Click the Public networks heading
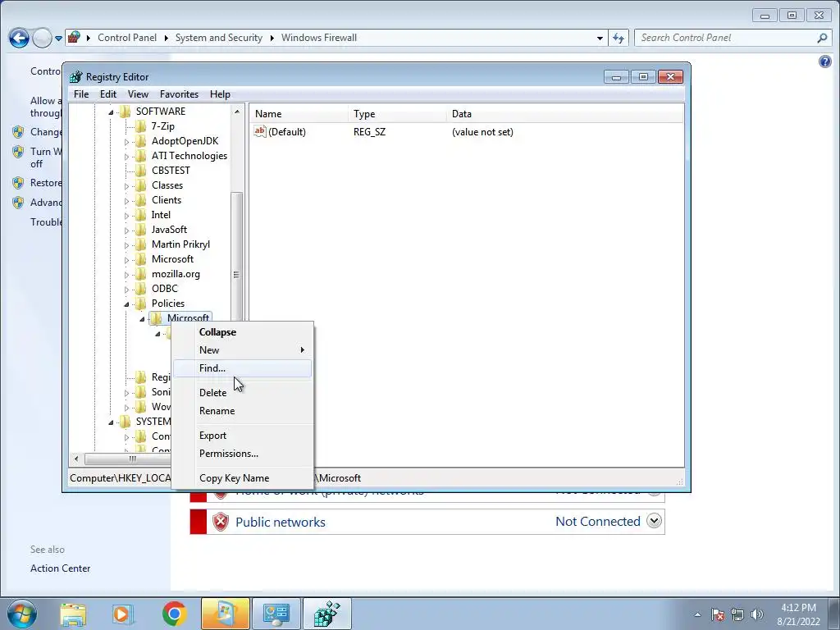840x630 pixels. pos(281,523)
